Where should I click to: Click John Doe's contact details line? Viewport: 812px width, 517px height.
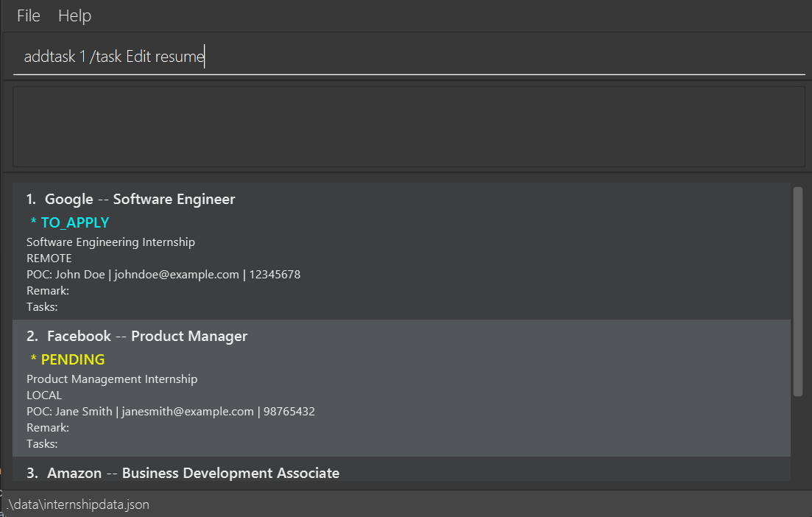pyautogui.click(x=163, y=275)
